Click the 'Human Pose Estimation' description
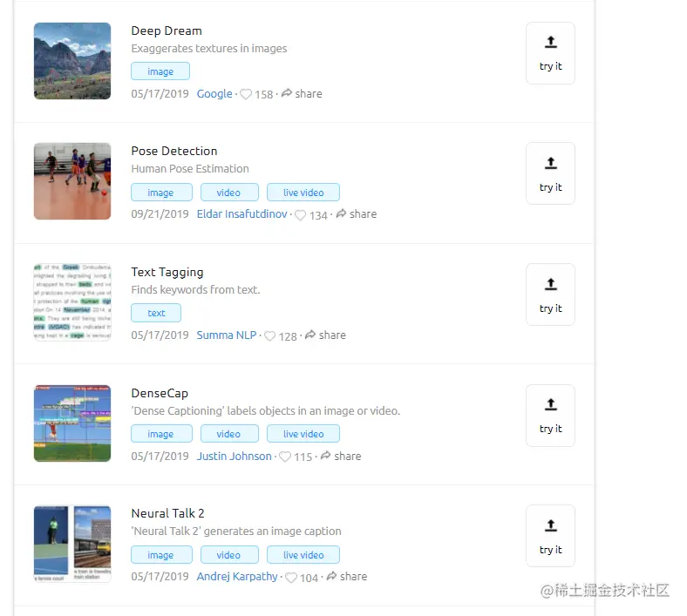Viewport: 687px width, 616px height. click(x=190, y=168)
